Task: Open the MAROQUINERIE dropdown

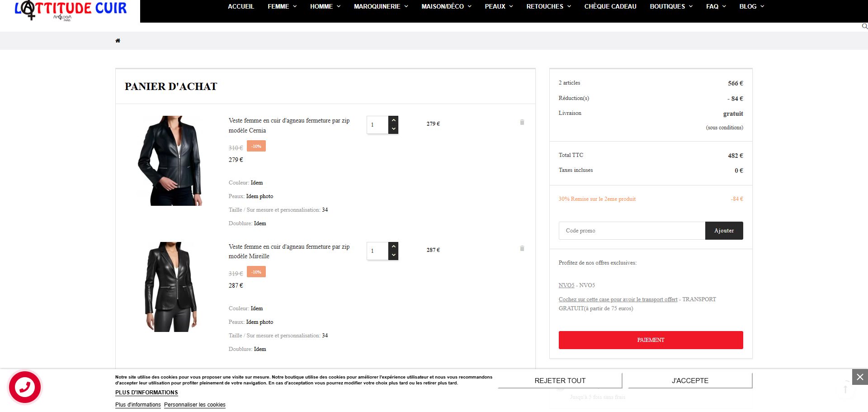Action: point(381,6)
